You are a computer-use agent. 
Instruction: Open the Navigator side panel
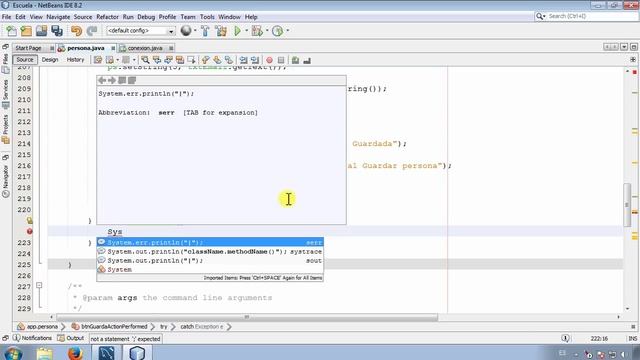pyautogui.click(x=5, y=182)
